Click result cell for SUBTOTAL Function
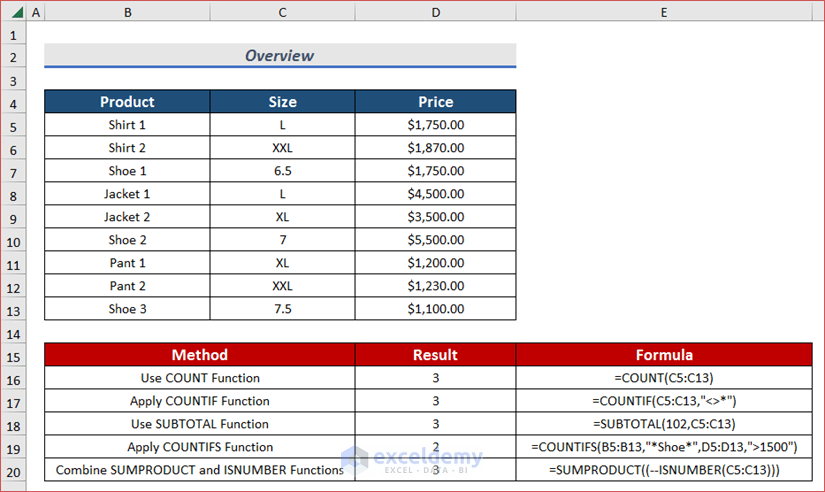 click(436, 424)
